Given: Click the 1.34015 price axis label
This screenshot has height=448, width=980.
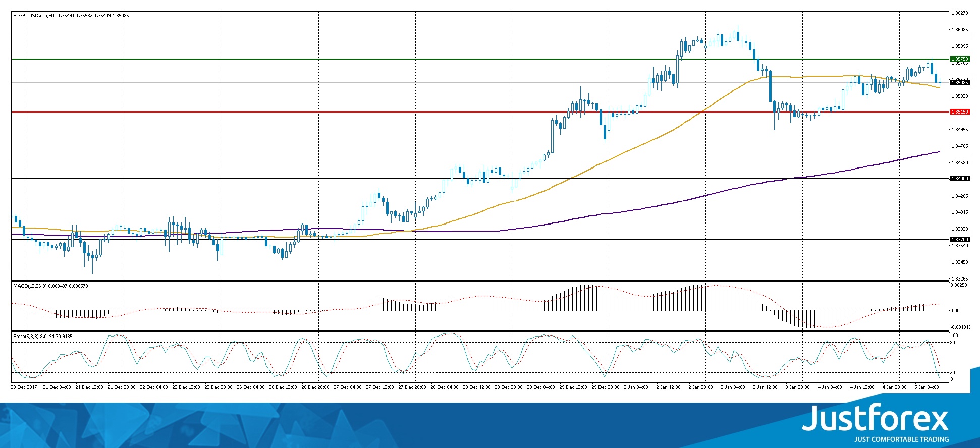Looking at the screenshot, I should 960,212.
